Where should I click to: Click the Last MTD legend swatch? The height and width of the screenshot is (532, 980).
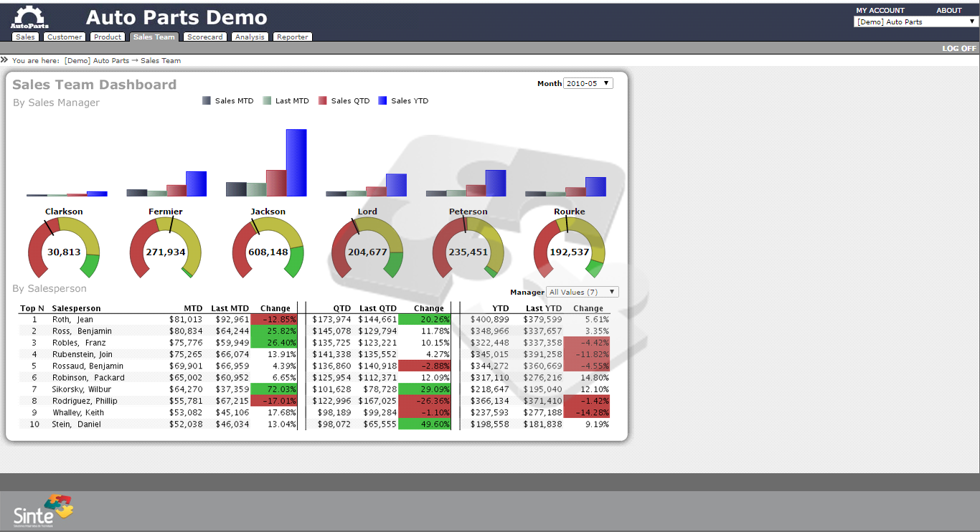click(x=268, y=101)
